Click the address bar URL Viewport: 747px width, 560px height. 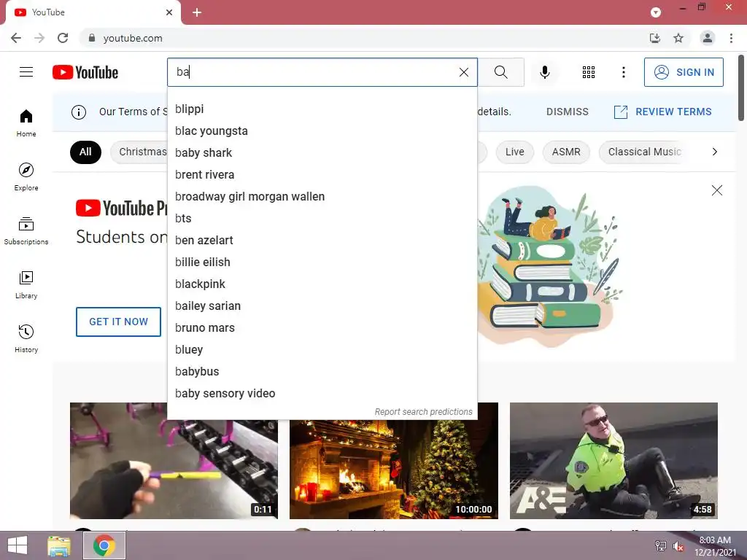tap(133, 38)
